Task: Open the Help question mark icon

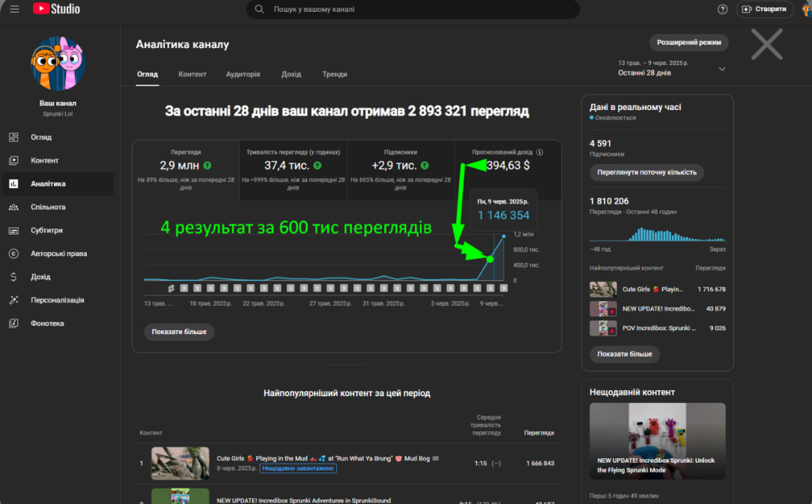Action: pos(722,9)
